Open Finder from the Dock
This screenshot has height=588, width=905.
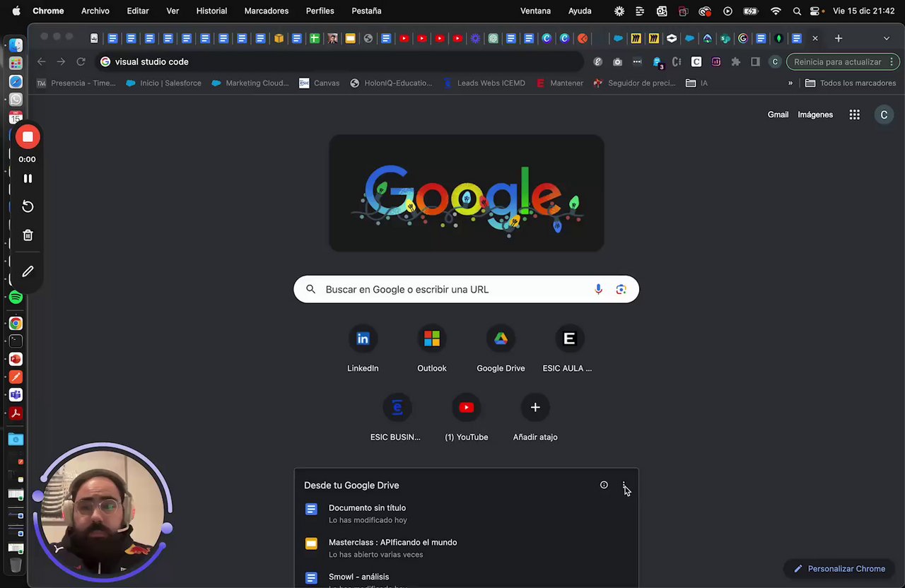[x=16, y=46]
